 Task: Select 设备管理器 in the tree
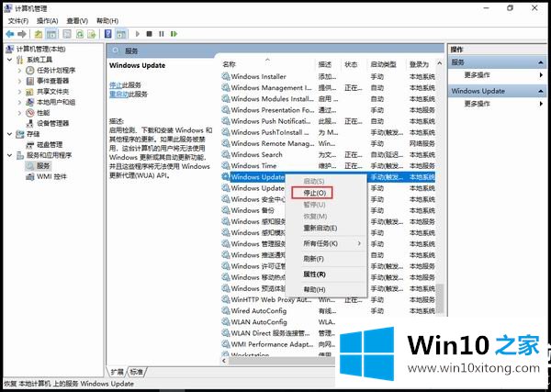pyautogui.click(x=52, y=123)
